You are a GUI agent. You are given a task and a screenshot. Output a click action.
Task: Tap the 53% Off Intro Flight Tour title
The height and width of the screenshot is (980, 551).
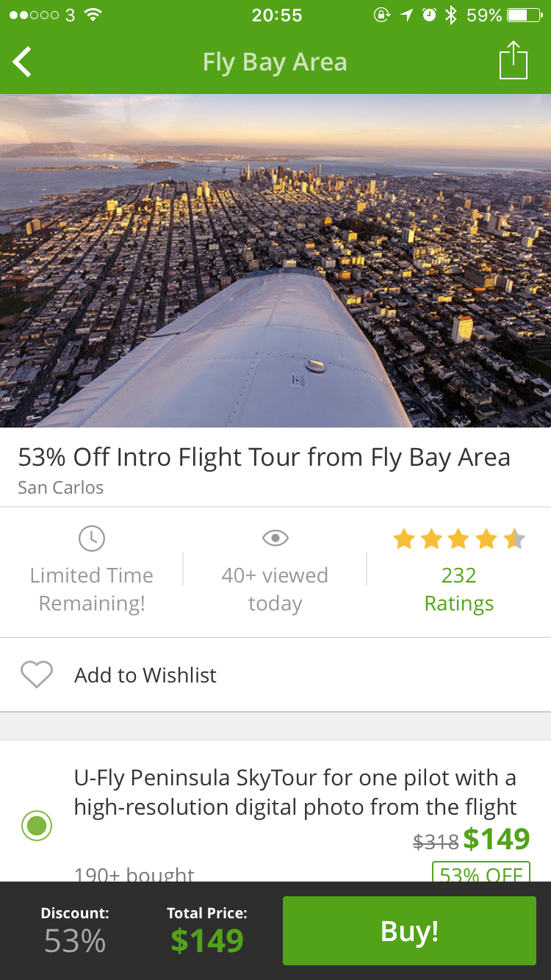pos(264,458)
